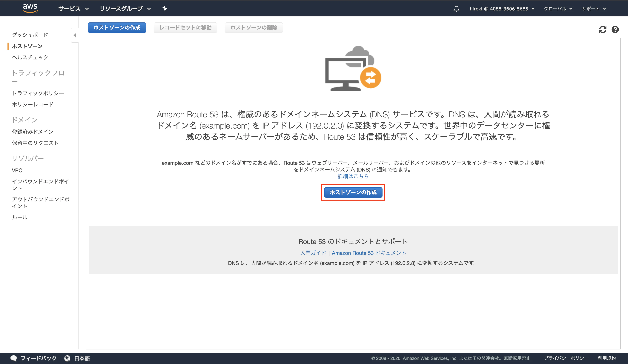Screen dimensions: 628x364
Task: Click the globe icon next to 日本語
Action: pos(67,358)
